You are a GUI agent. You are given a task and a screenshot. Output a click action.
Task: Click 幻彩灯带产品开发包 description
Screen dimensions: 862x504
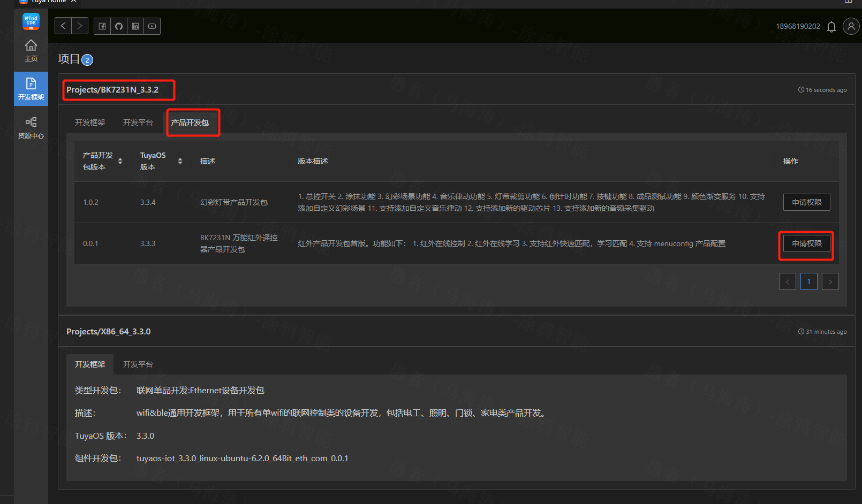click(233, 202)
